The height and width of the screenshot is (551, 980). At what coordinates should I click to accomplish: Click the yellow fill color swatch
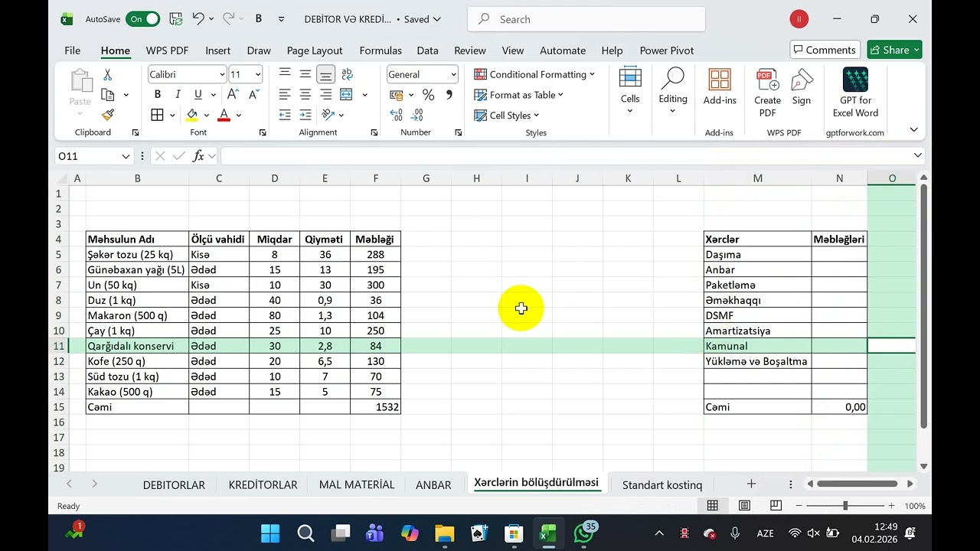pyautogui.click(x=192, y=115)
